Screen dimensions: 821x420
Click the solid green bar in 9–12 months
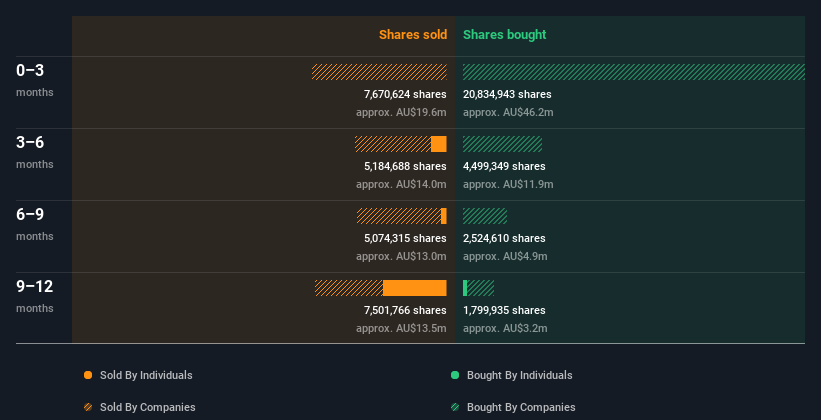[x=465, y=288]
